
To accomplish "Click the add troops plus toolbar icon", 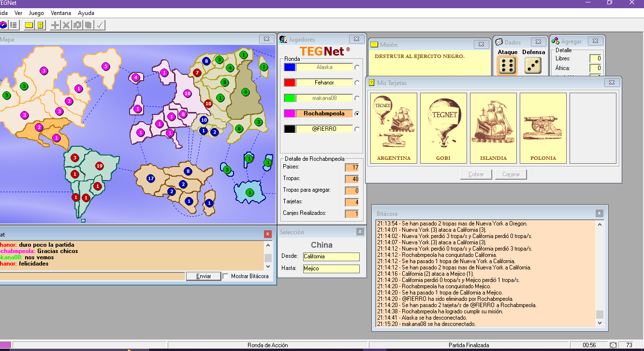I will [56, 25].
